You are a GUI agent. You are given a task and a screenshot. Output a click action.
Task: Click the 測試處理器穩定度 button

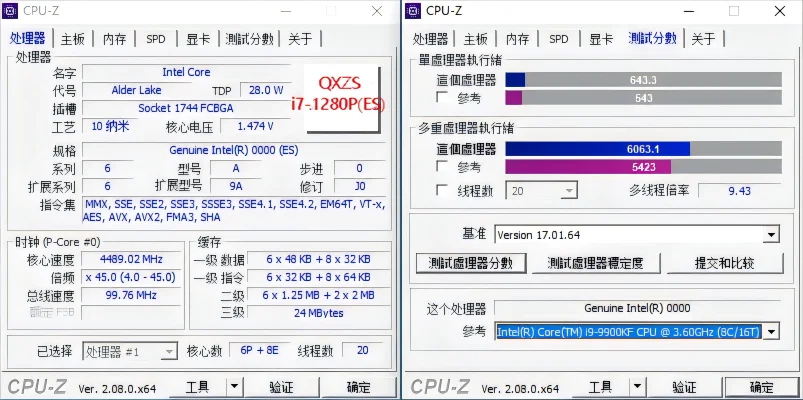coord(596,263)
